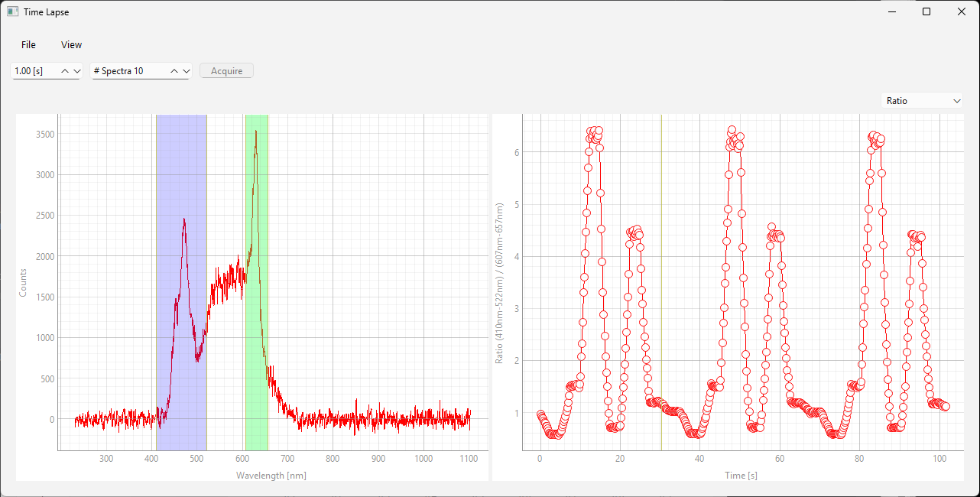Open the File menu
Viewport: 980px width, 497px height.
(28, 45)
